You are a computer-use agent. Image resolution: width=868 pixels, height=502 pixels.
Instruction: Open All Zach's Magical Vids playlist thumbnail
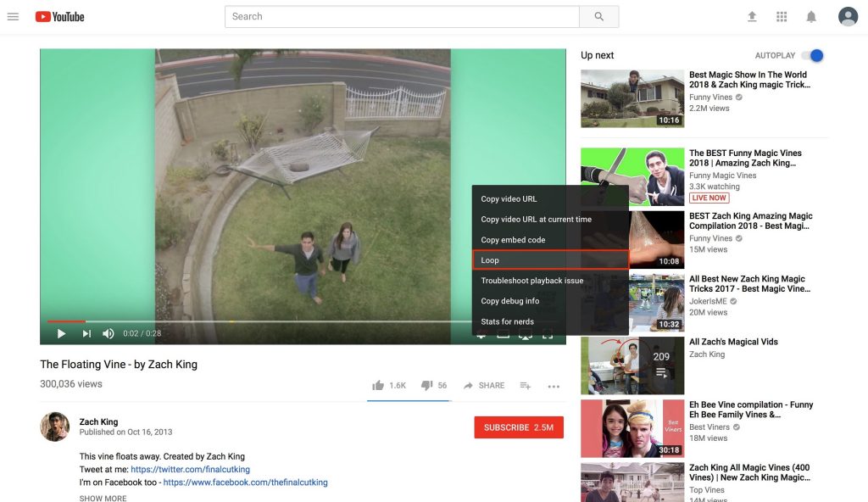[632, 365]
